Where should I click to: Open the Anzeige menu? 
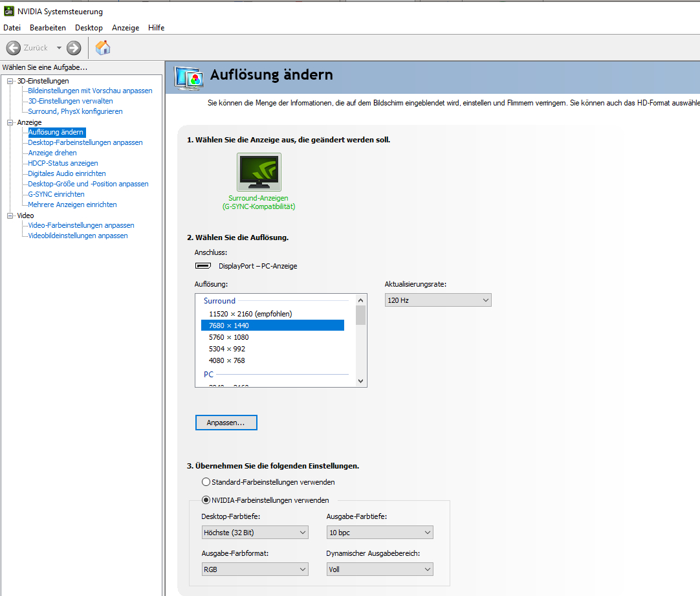pyautogui.click(x=126, y=28)
